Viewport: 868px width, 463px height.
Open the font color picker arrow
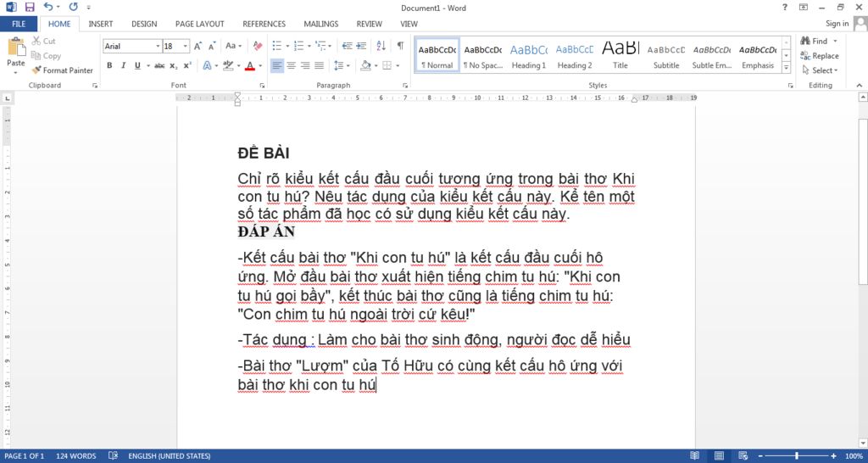tap(260, 66)
